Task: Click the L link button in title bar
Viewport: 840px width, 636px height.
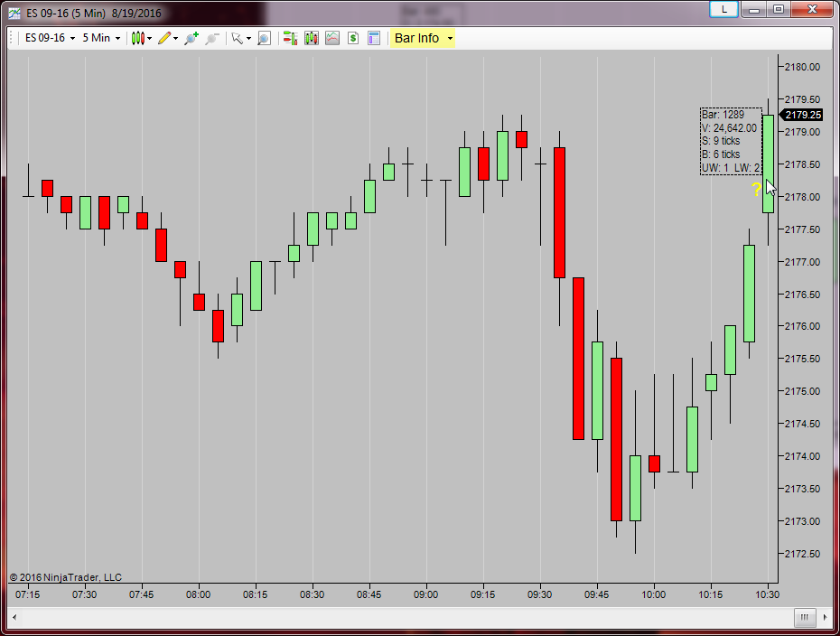Action: [724, 9]
